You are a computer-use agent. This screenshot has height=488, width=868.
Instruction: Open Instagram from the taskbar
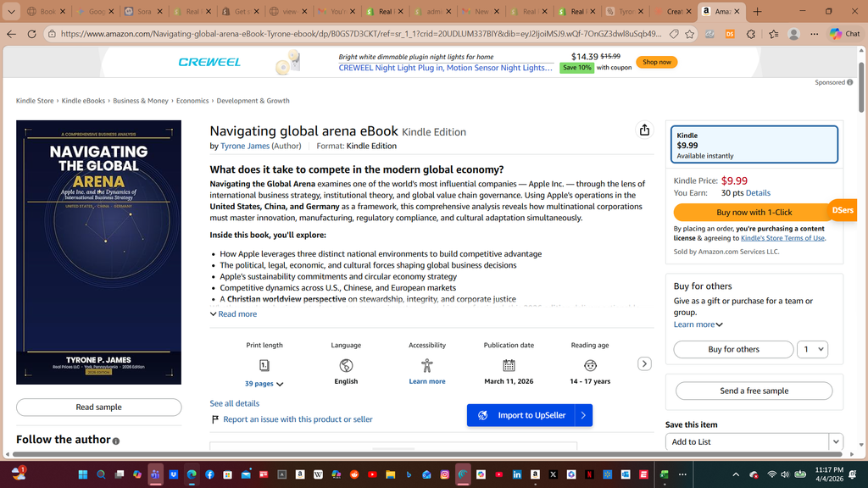tap(444, 474)
